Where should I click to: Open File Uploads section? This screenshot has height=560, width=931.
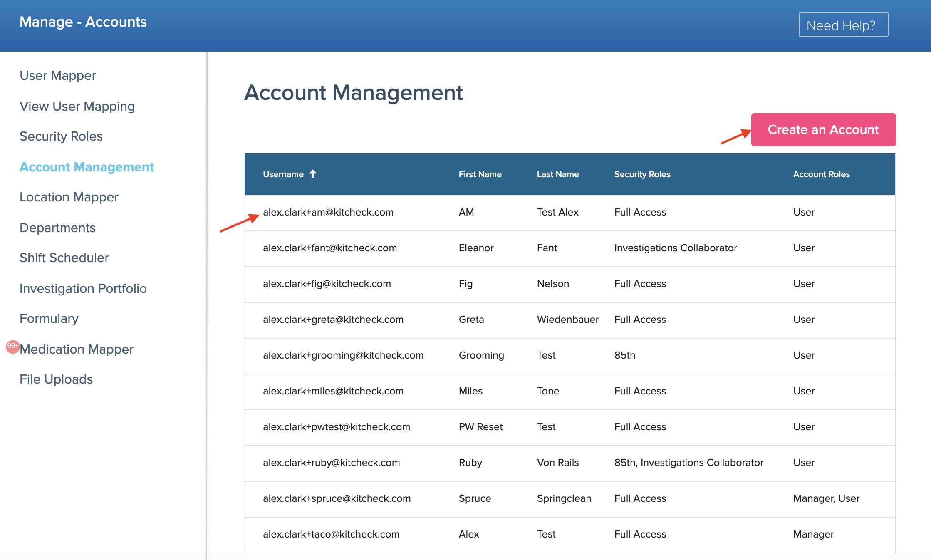56,379
